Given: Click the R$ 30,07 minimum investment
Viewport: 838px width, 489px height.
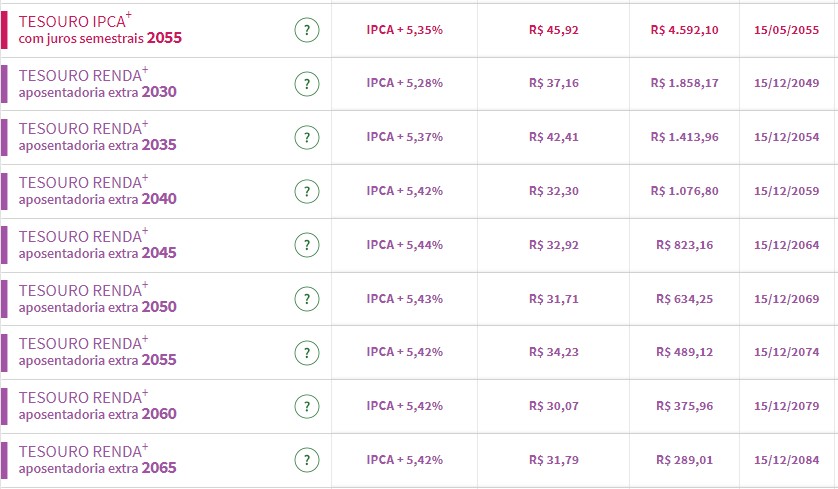Looking at the screenshot, I should 553,407.
